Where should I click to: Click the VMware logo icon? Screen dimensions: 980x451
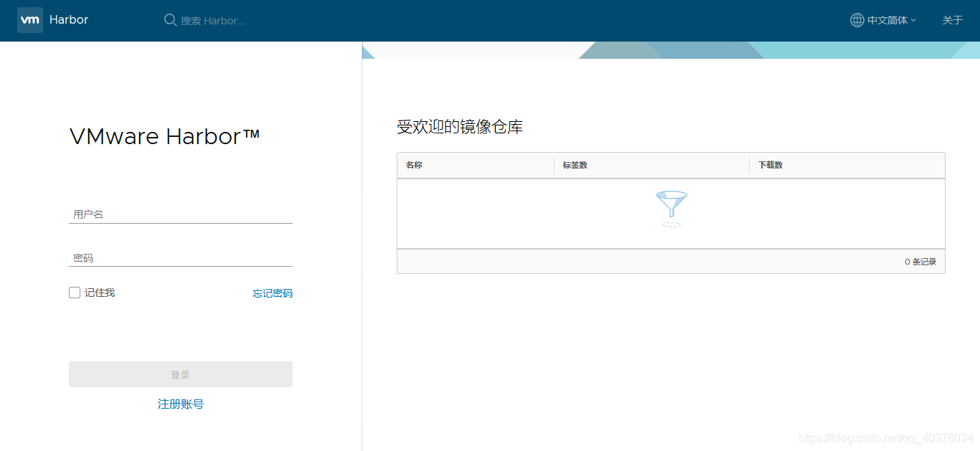tap(30, 20)
